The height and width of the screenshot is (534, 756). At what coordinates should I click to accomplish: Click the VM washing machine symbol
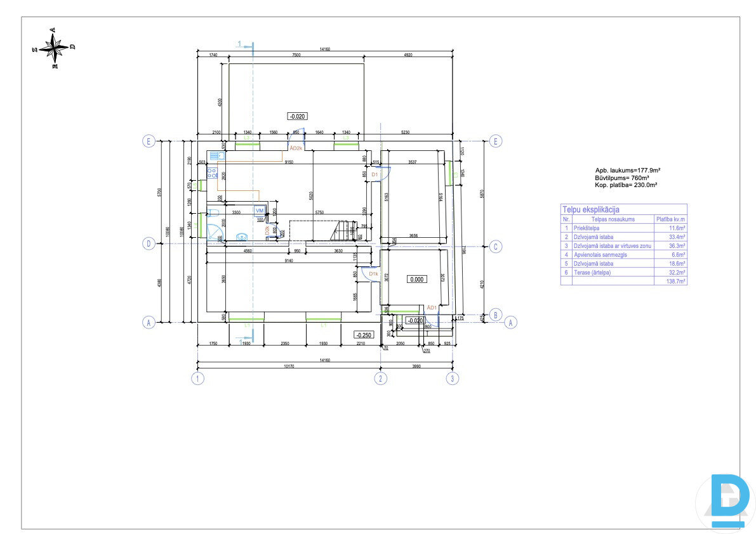(259, 210)
